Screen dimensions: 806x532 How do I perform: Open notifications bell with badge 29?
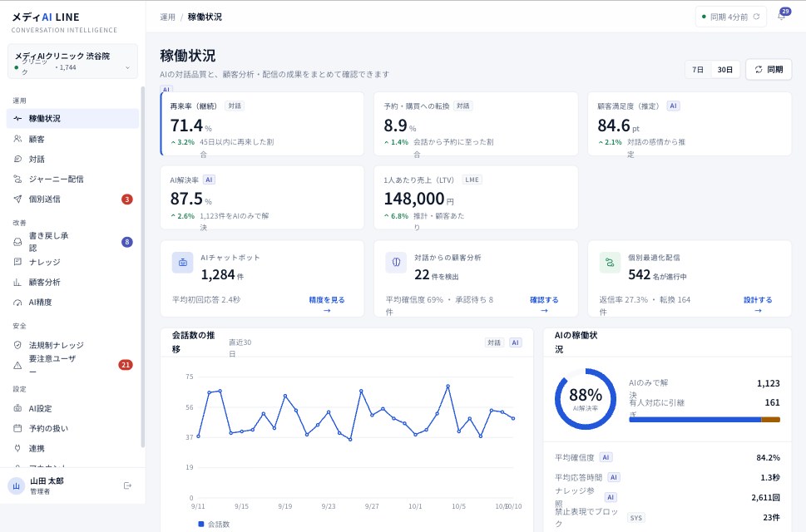781,17
